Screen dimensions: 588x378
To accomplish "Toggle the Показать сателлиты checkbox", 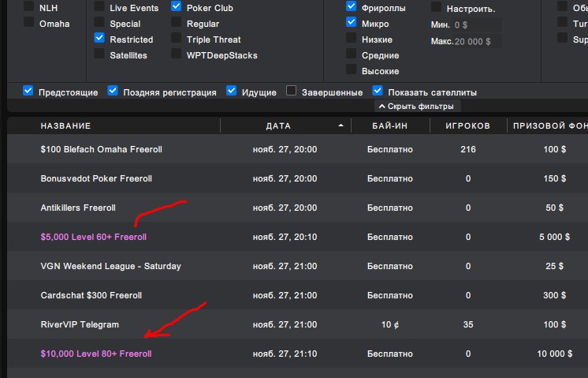I will pyautogui.click(x=378, y=91).
